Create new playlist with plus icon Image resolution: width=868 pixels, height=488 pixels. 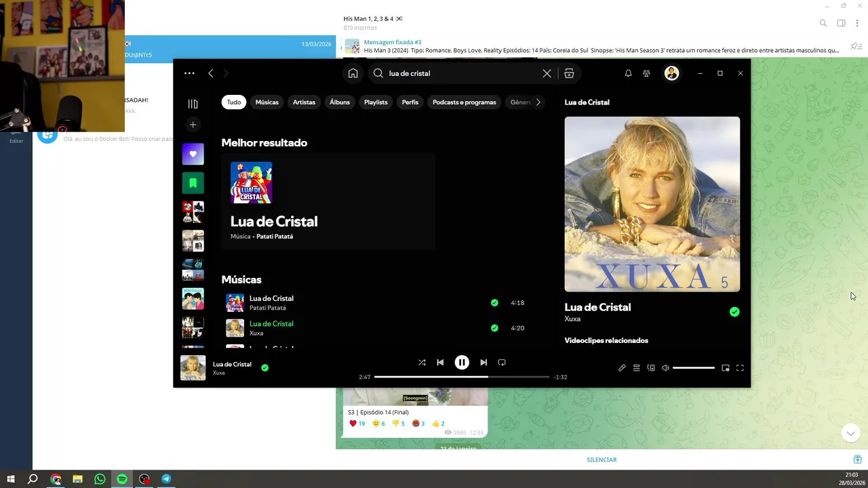click(x=193, y=125)
